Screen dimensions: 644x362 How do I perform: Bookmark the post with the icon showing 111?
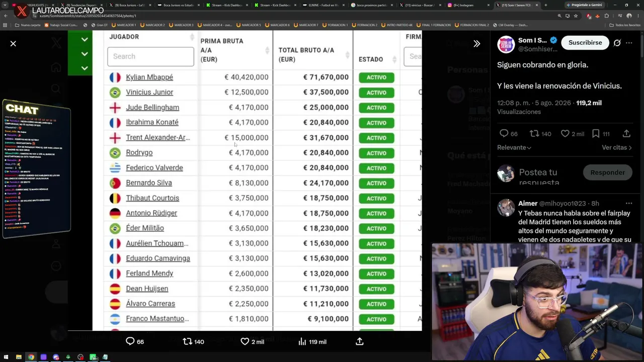(596, 133)
